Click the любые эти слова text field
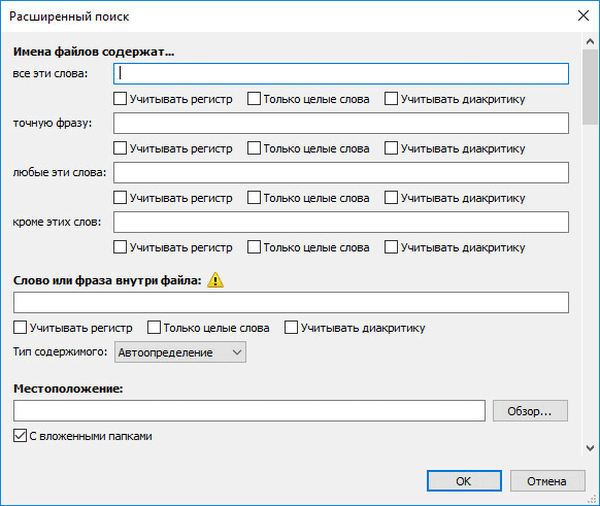 pyautogui.click(x=341, y=172)
